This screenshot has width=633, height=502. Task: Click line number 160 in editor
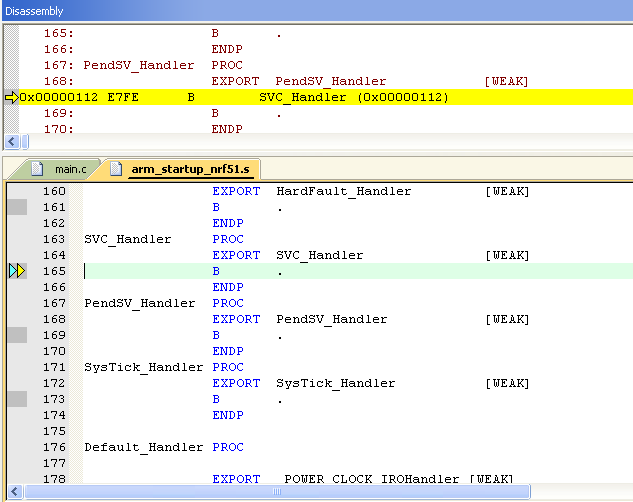(x=54, y=191)
